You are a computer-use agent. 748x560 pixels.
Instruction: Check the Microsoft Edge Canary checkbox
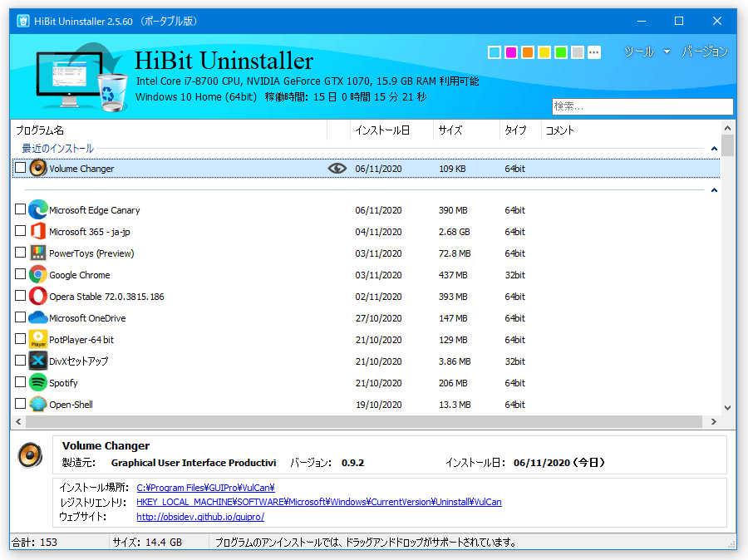click(x=20, y=209)
